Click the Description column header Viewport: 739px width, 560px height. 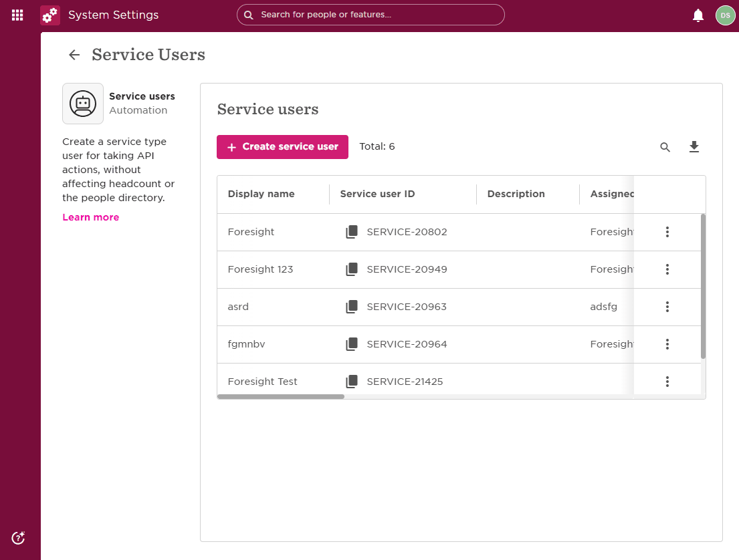[x=516, y=194]
